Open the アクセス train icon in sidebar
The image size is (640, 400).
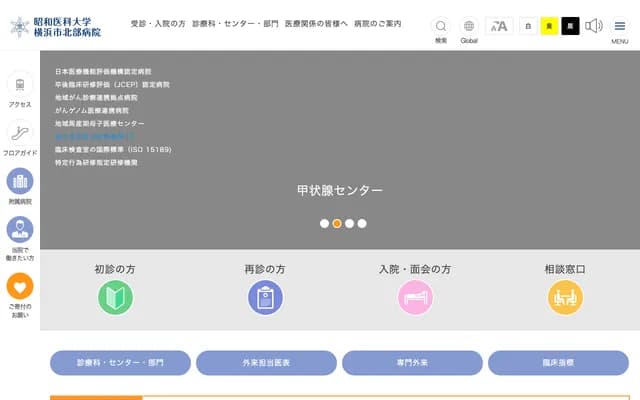click(20, 85)
